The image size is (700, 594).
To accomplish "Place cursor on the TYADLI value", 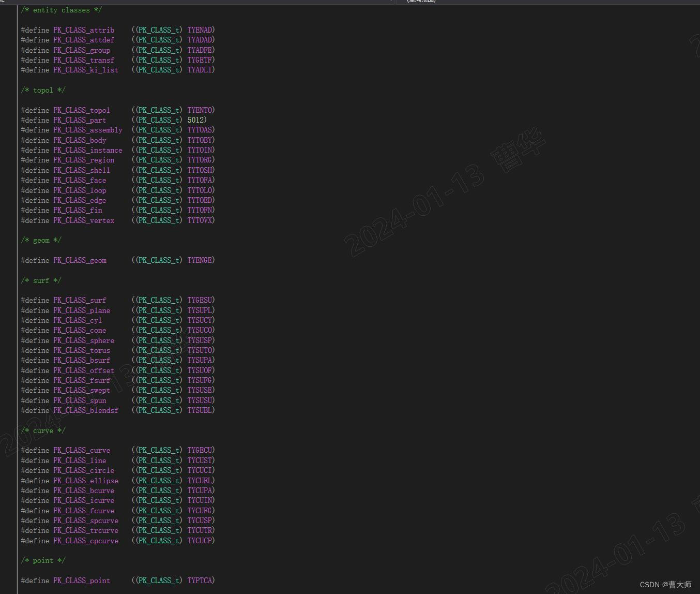I will [200, 70].
